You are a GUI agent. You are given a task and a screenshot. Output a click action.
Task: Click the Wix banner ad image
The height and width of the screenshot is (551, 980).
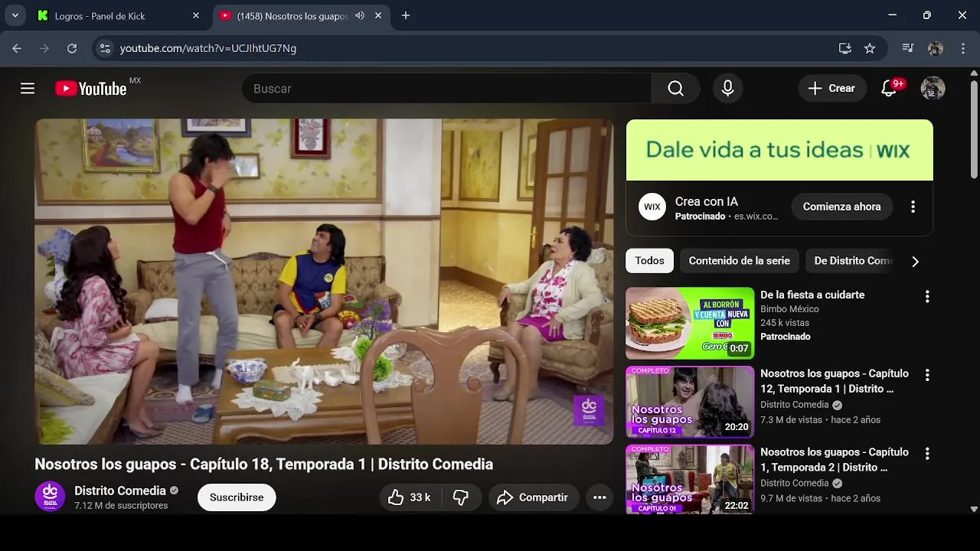(x=779, y=150)
